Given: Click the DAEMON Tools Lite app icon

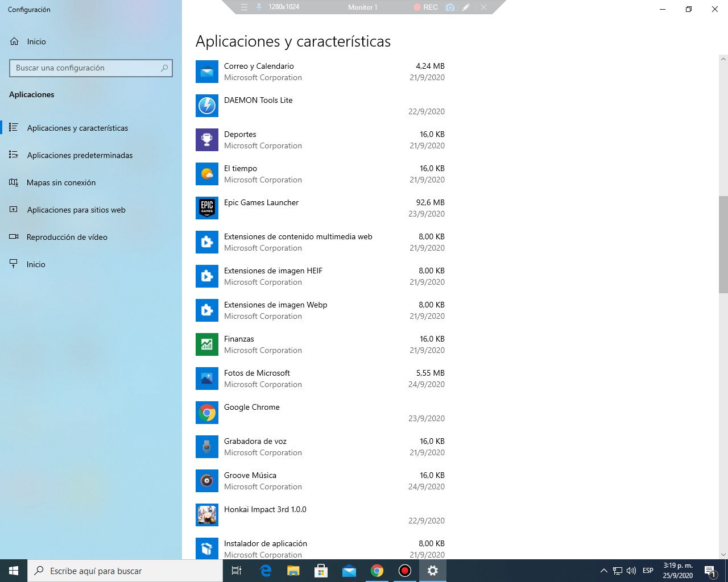Looking at the screenshot, I should (207, 106).
